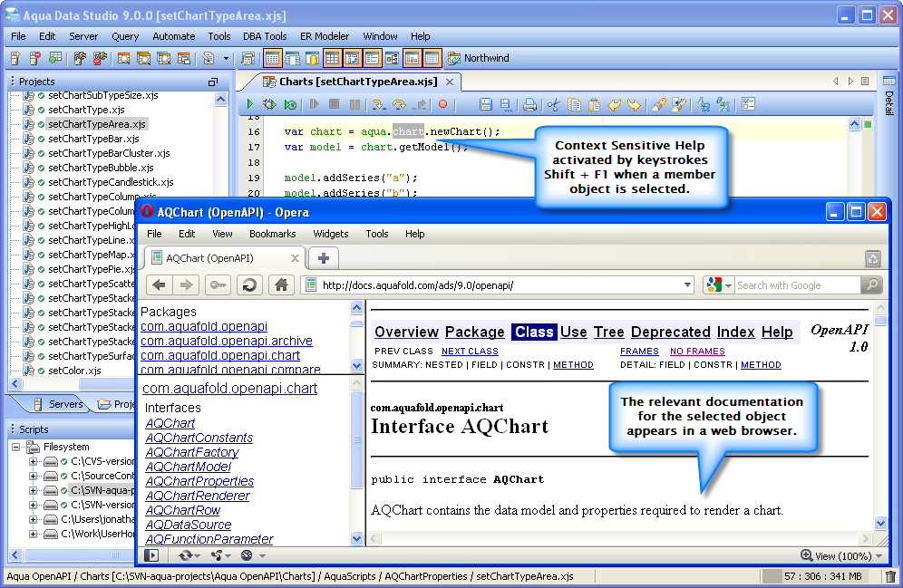The height and width of the screenshot is (588, 903).
Task: Copy with the editor toolbar copy icon
Action: click(x=574, y=104)
